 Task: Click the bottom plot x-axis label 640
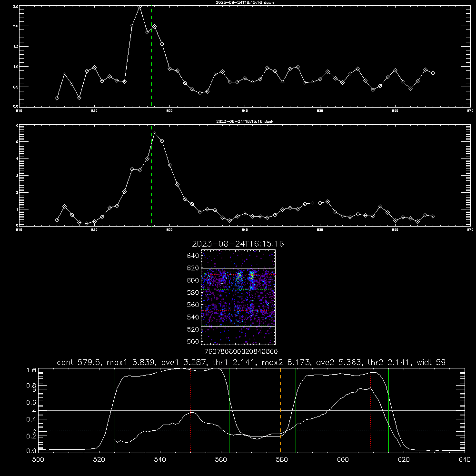tap(465, 460)
